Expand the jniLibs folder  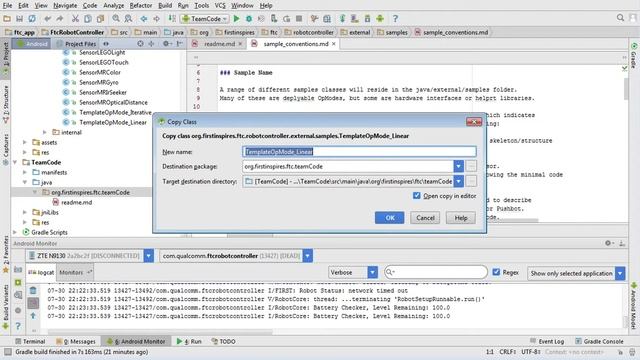[25, 212]
